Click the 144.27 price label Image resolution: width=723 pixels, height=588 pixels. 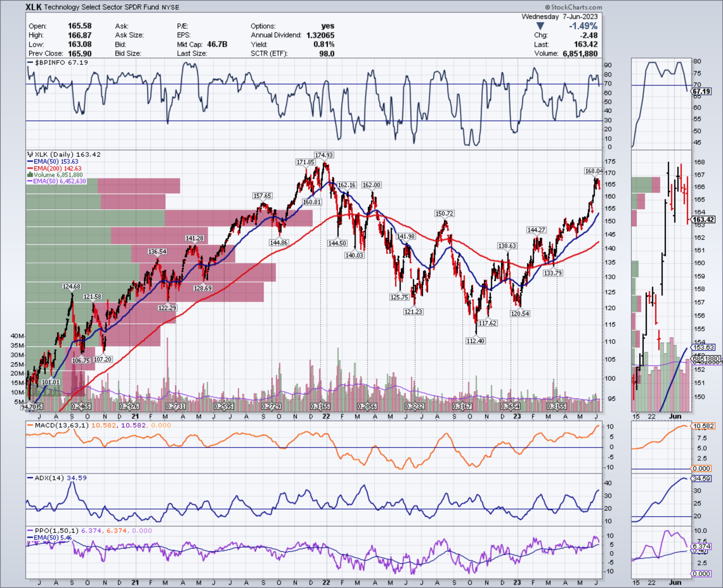[537, 230]
